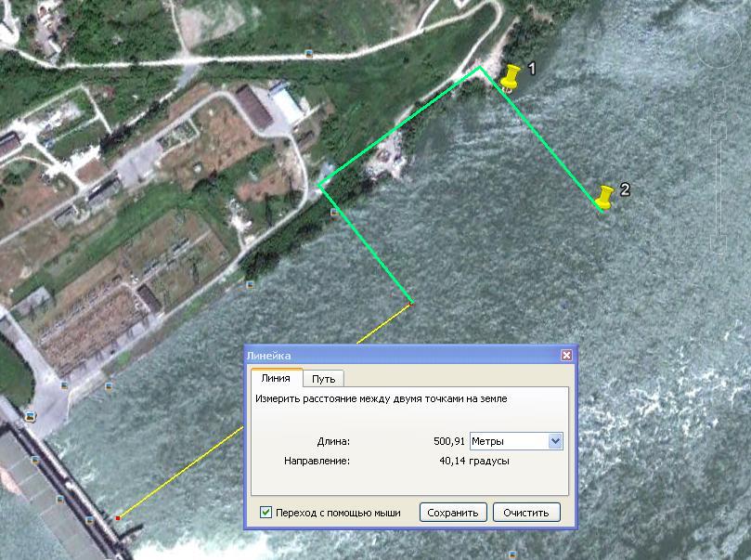Click red start point of yellow ruler line
The height and width of the screenshot is (560, 751).
118,517
